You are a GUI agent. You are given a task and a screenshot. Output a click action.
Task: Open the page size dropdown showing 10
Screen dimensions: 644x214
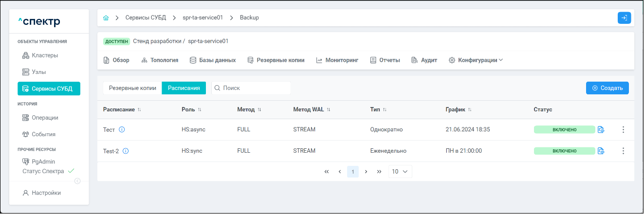point(400,172)
